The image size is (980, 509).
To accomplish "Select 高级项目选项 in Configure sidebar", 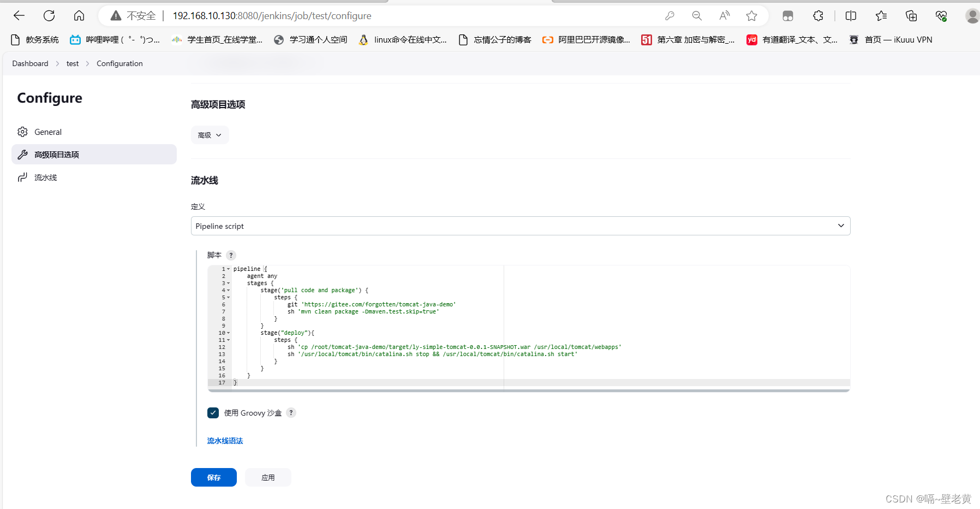I will coord(94,155).
